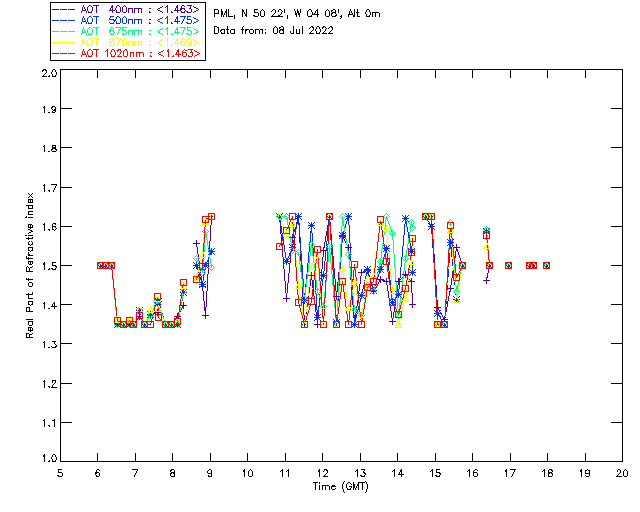Click the y-axis label 1.7

point(49,187)
